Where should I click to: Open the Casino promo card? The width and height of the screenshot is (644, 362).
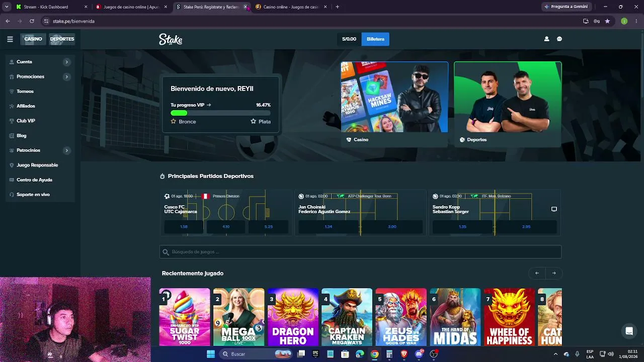394,104
